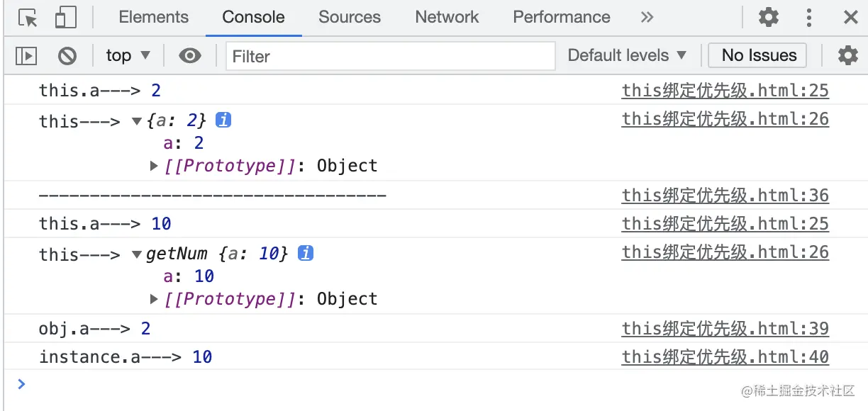The width and height of the screenshot is (868, 411).
Task: Toggle the device toolbar icon
Action: (x=65, y=18)
